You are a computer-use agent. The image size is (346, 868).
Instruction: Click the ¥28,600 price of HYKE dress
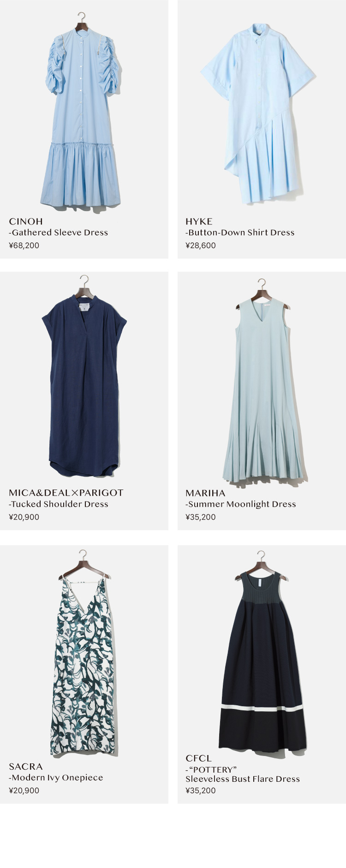(x=201, y=246)
